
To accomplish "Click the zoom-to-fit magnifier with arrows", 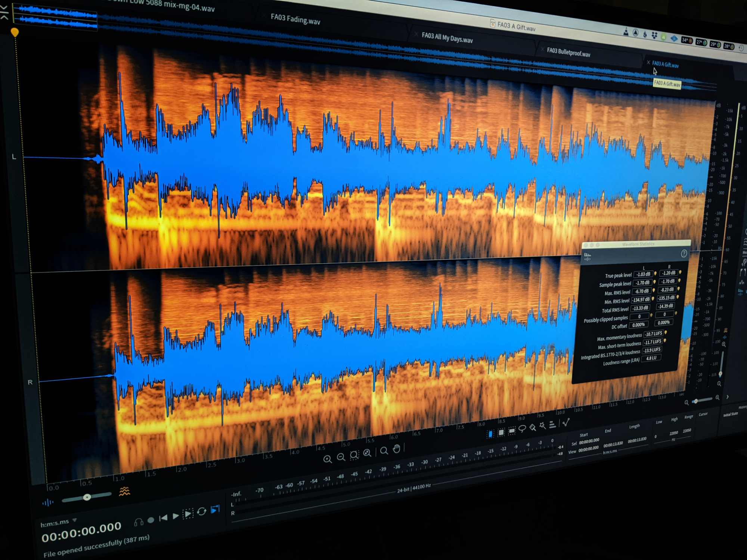I will 368,453.
